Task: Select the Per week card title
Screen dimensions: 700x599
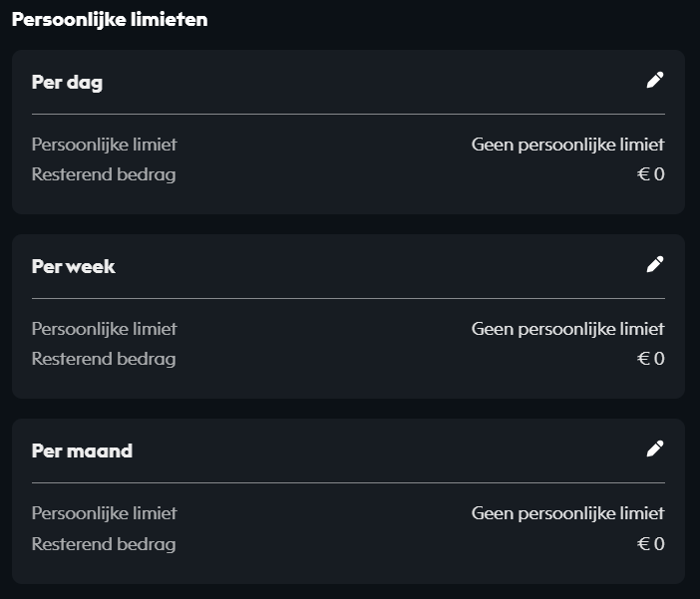Action: coord(74,266)
